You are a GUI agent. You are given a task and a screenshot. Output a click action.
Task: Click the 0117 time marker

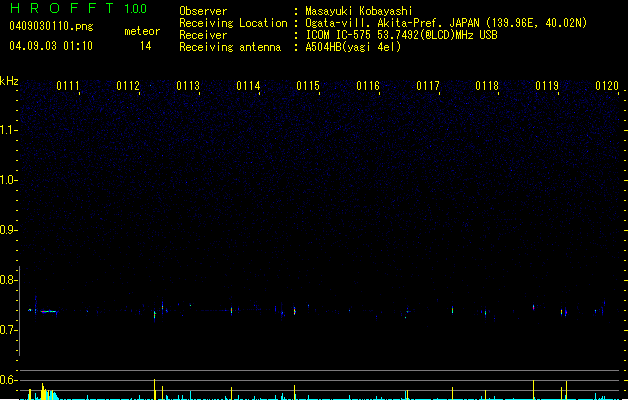pos(428,86)
